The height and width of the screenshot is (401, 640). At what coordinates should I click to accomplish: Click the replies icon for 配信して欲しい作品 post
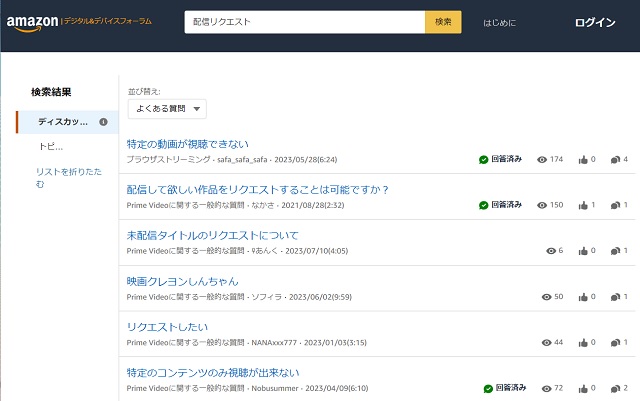[615, 205]
